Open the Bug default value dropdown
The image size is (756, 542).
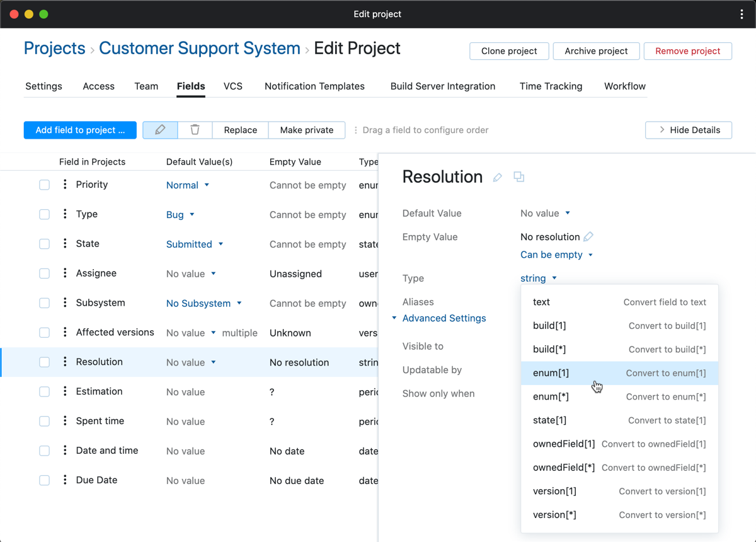click(180, 214)
